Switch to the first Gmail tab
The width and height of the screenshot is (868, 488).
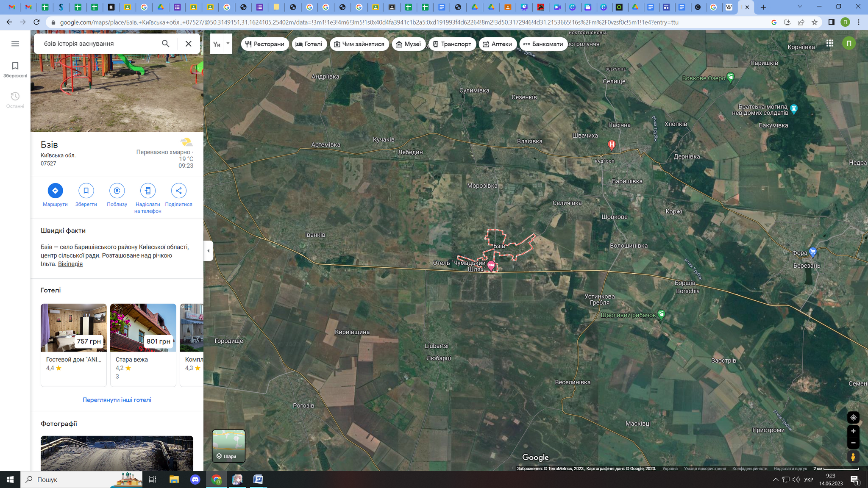[x=12, y=7]
